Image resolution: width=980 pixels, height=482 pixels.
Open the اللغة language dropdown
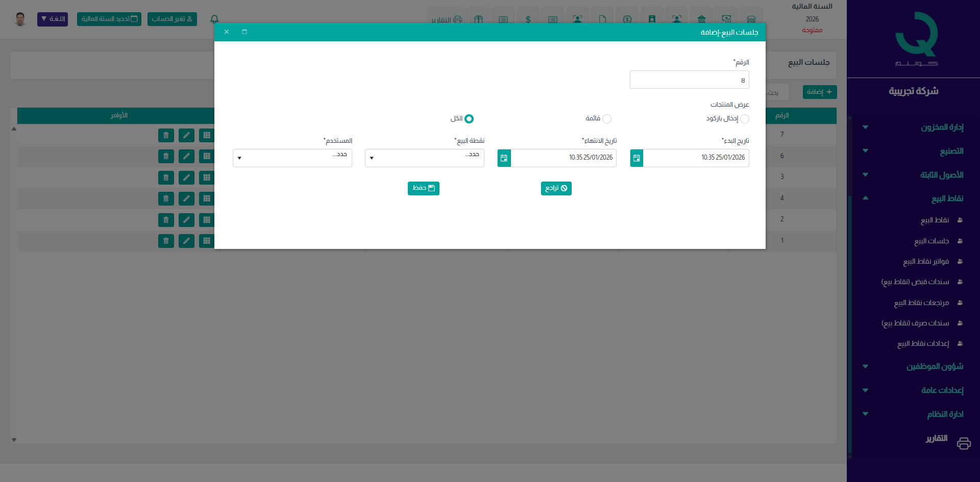53,19
